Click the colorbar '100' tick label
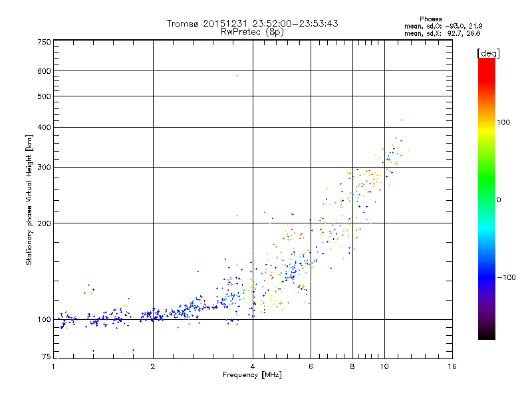This screenshot has height=399, width=532. [x=503, y=122]
